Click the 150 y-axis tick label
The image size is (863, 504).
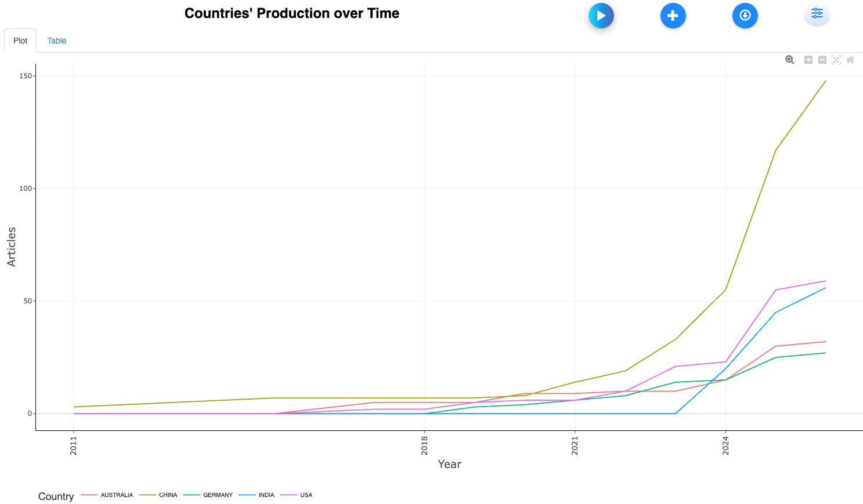coord(26,76)
